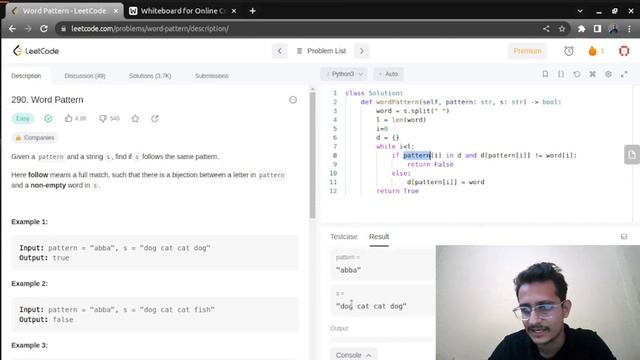Share this page icon in address bar
Image resolution: width=640 pixels, height=360 pixels.
546,29
